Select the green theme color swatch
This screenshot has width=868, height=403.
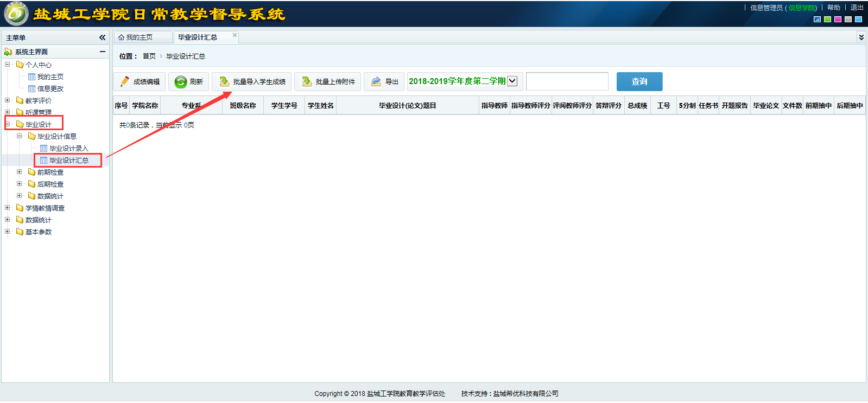(x=827, y=20)
